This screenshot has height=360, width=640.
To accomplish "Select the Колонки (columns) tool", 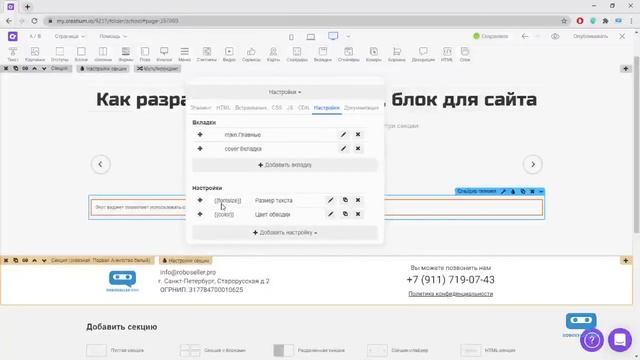I will click(103, 54).
